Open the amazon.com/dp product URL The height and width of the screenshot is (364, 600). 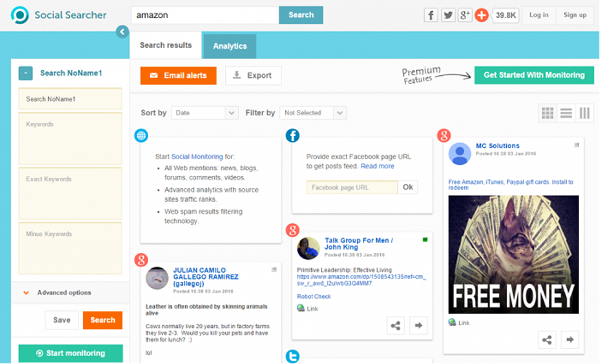pos(361,280)
